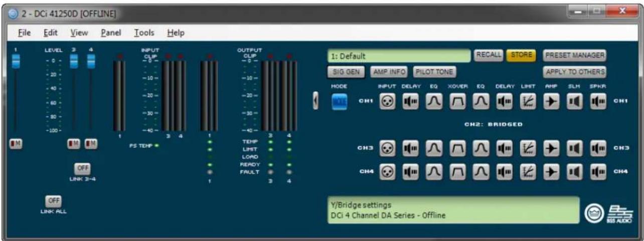Open CH4 input delay block
Image resolution: width=644 pixels, height=241 pixels.
pos(410,171)
